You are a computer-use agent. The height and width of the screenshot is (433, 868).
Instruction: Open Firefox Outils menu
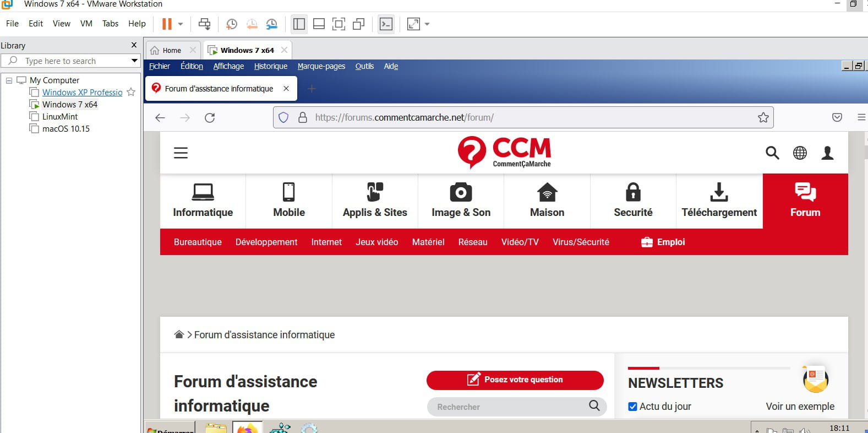click(x=364, y=66)
